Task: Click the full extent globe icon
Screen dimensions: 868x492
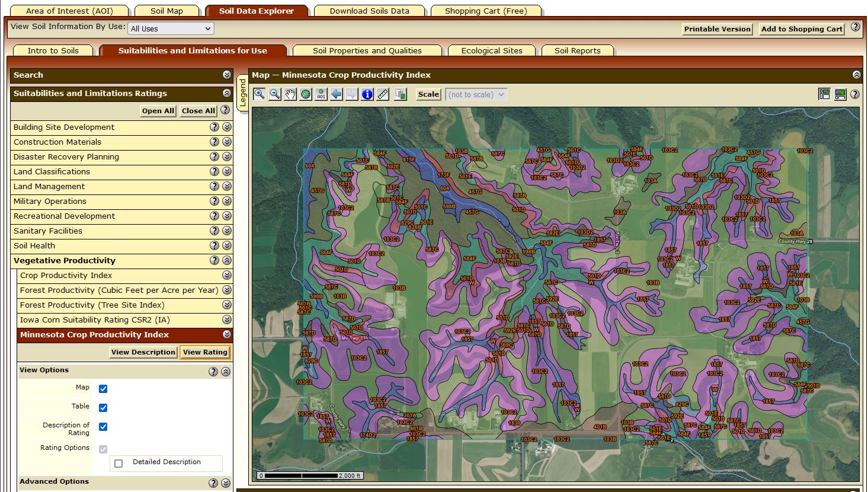Action: (306, 94)
